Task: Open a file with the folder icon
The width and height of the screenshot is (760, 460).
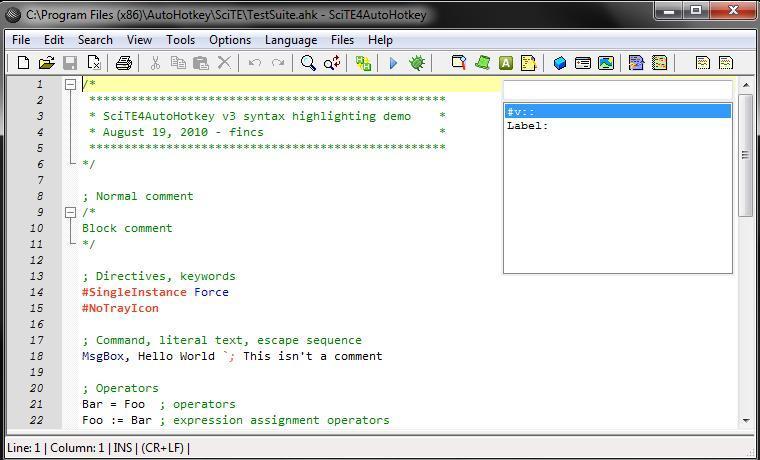Action: pyautogui.click(x=46, y=63)
